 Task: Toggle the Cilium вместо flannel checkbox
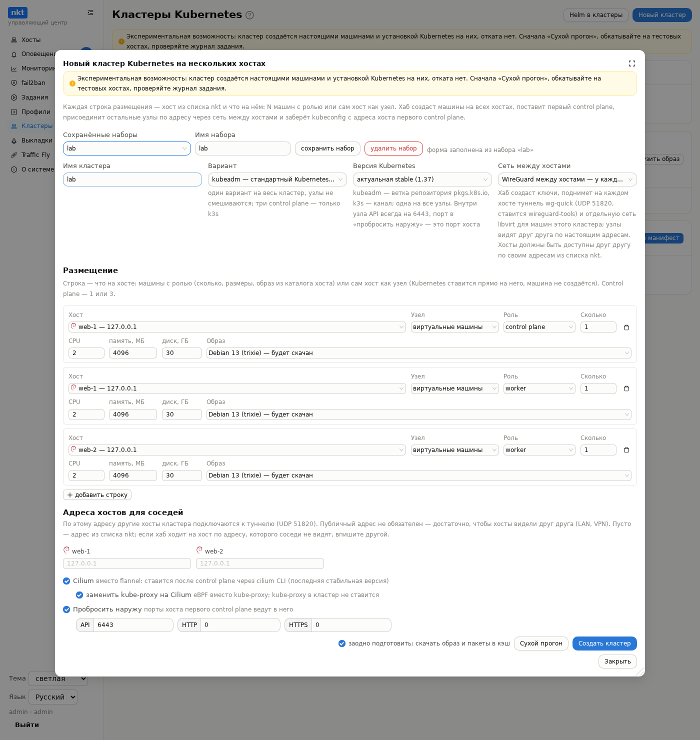pyautogui.click(x=66, y=581)
